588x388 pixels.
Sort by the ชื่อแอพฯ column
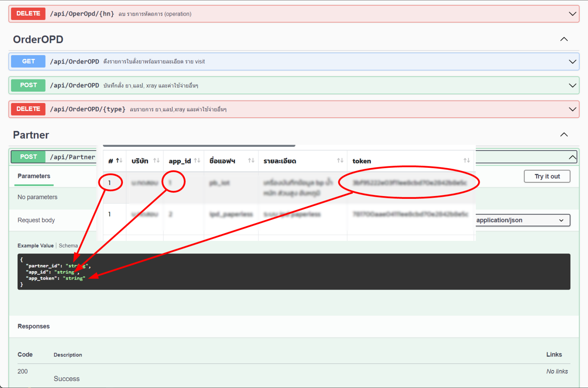click(251, 160)
